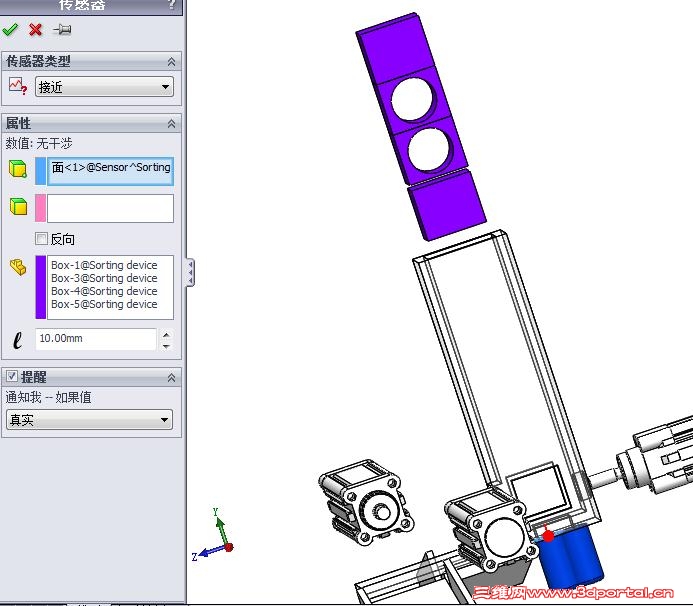This screenshot has height=606, width=693.
Task: Collapse the 传感器类型 section
Action: [171, 62]
